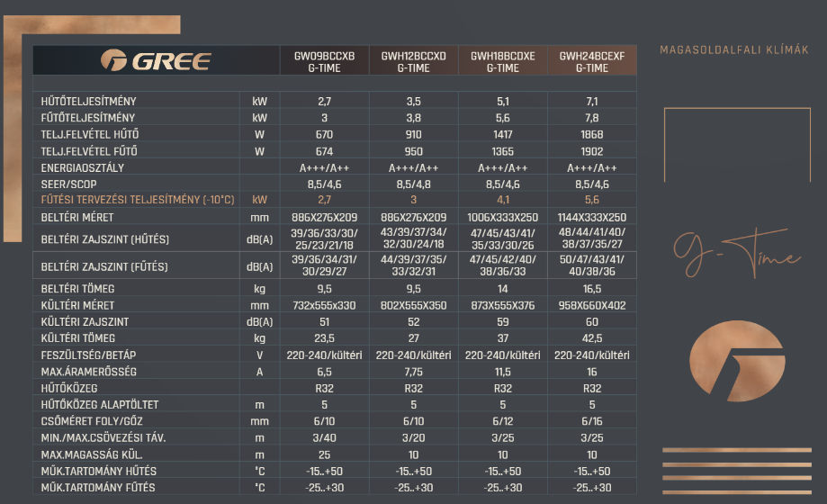Image resolution: width=827 pixels, height=504 pixels.
Task: Select the GWH24BCEXF G-TIME column header
Action: point(592,62)
